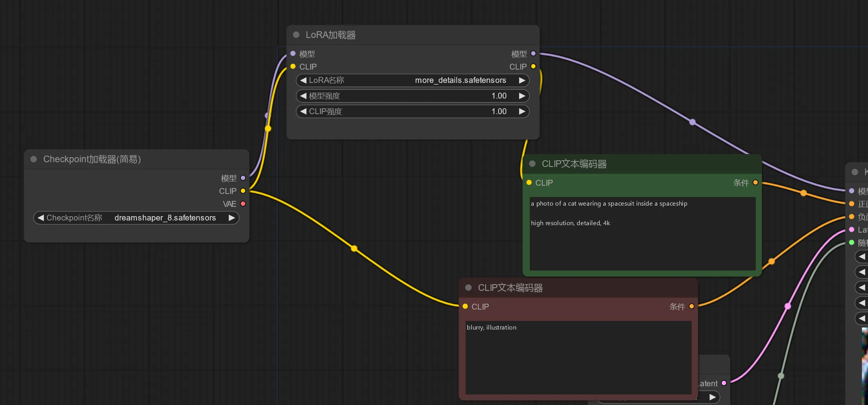Click the CLIP input socket on red encoder
The width and height of the screenshot is (868, 405).
coord(465,306)
